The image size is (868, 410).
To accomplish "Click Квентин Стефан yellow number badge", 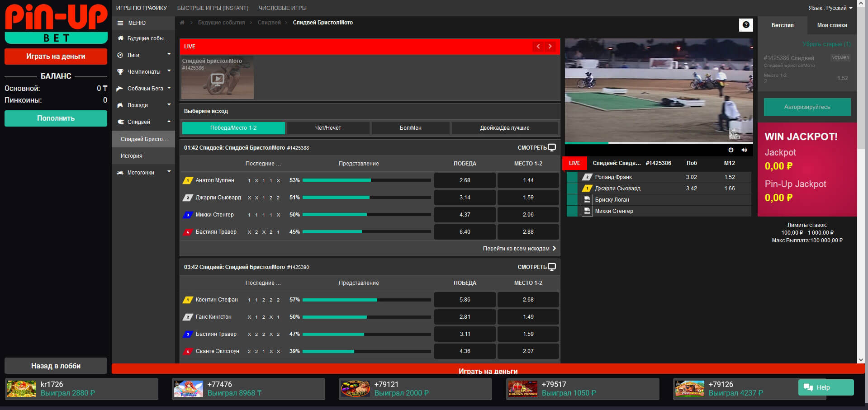I will [x=188, y=300].
